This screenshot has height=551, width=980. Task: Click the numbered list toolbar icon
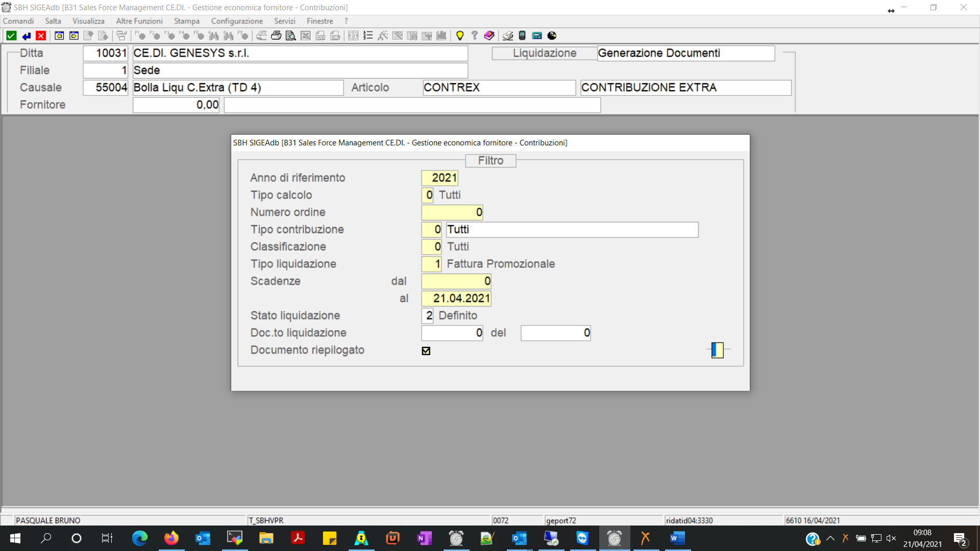368,36
